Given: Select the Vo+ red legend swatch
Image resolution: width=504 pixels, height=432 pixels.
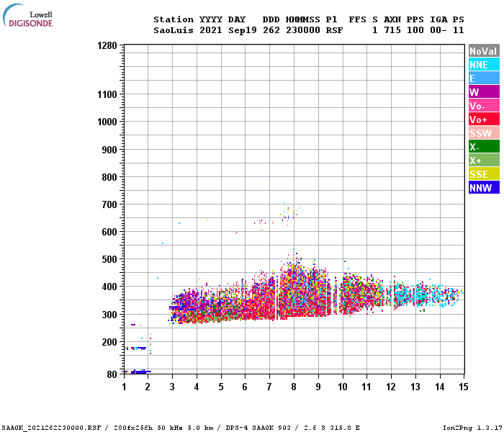Looking at the screenshot, I should [484, 120].
